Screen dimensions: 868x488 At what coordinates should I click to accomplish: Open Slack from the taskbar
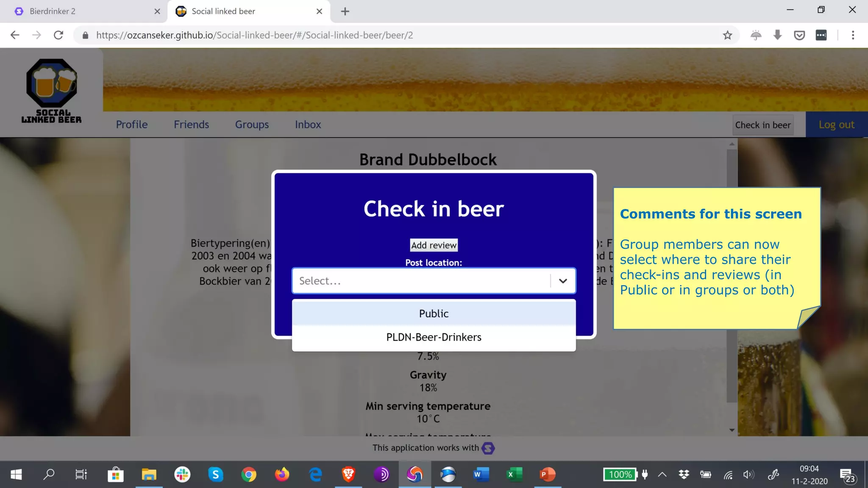pyautogui.click(x=182, y=474)
